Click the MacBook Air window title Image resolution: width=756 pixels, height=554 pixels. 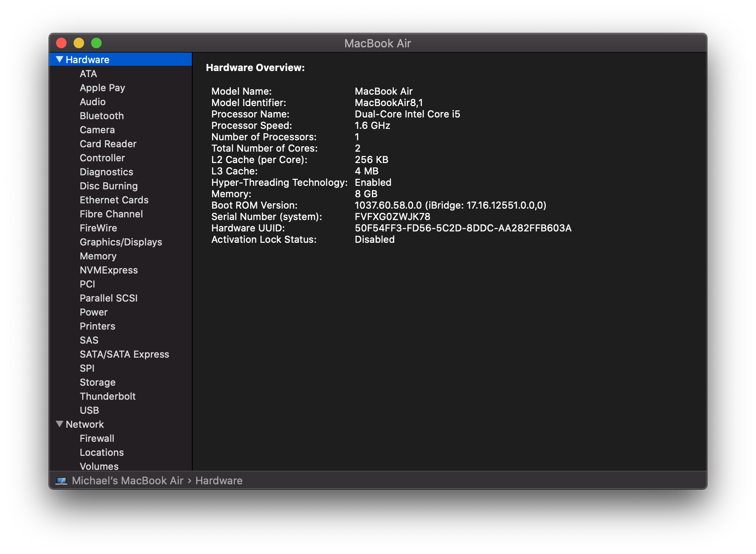point(378,43)
